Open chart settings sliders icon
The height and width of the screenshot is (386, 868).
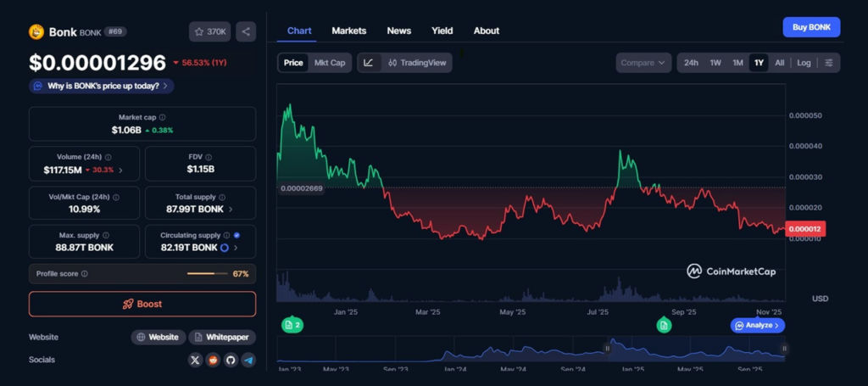tap(829, 63)
